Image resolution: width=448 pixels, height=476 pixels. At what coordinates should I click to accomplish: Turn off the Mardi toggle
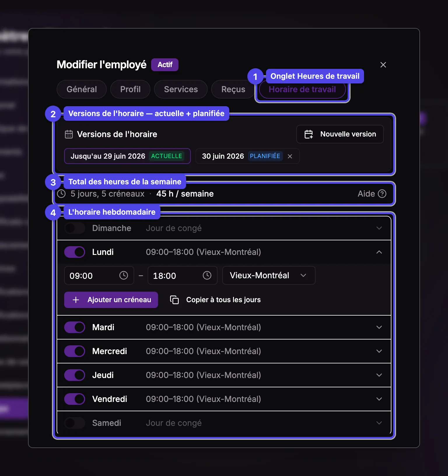point(75,327)
